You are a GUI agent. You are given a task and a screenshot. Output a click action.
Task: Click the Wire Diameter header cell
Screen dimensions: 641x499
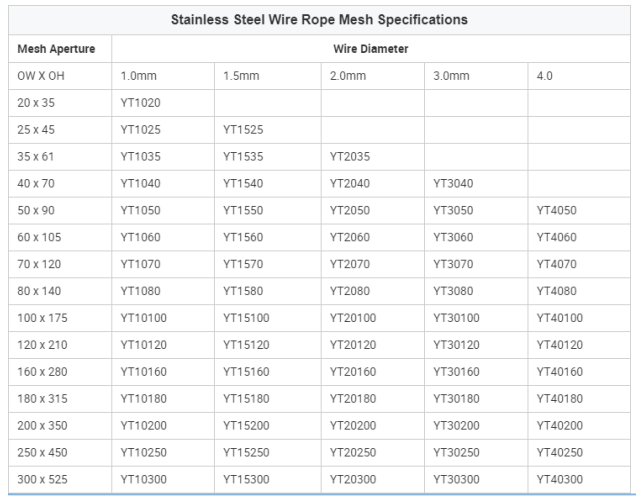371,49
